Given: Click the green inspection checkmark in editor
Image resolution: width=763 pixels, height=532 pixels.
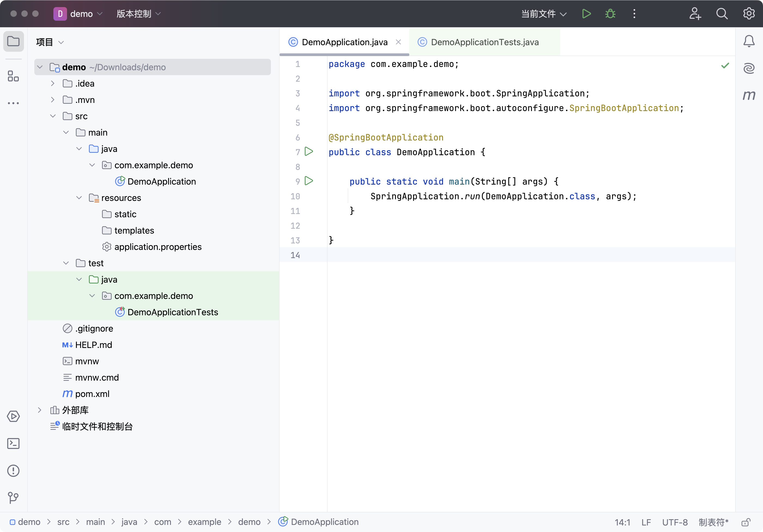Looking at the screenshot, I should pyautogui.click(x=725, y=65).
